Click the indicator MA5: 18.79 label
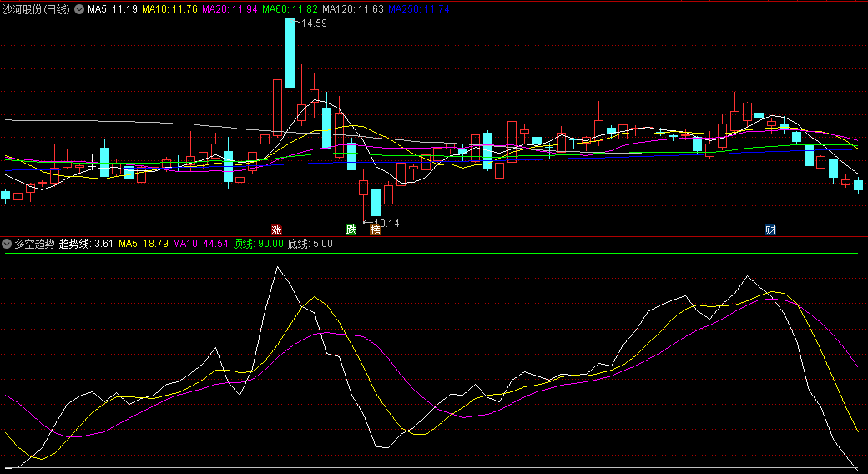The image size is (868, 474). [144, 244]
